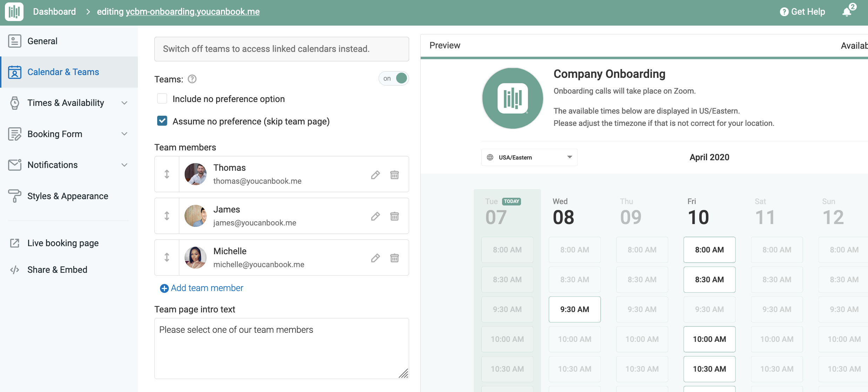The image size is (868, 392).
Task: Check Include no preference option
Action: tap(162, 99)
